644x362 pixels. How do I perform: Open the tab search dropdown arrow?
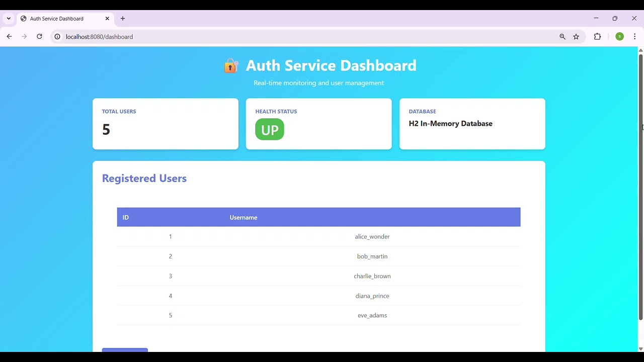(x=9, y=19)
